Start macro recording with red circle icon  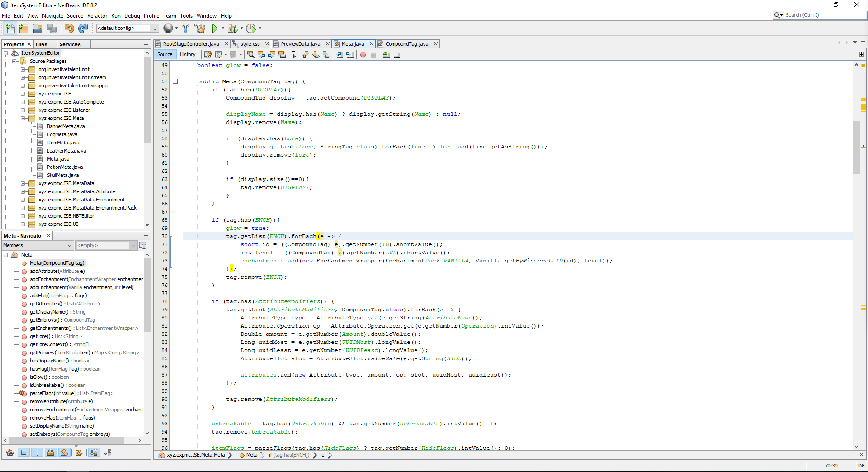(x=363, y=55)
